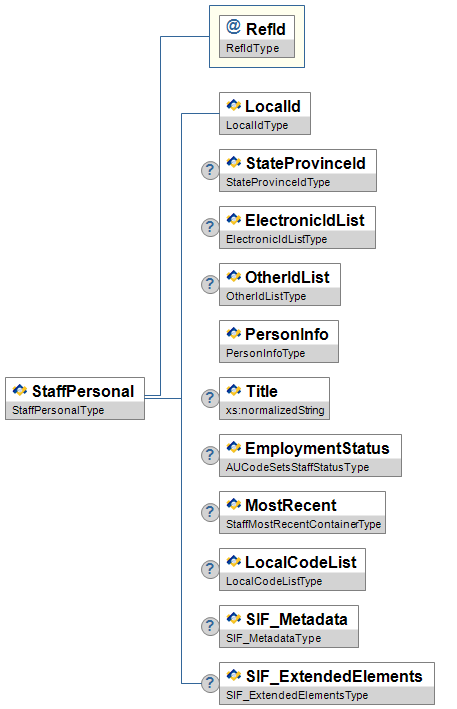Open the StaffMostRecentContainerType type label
Image resolution: width=457 pixels, height=709 pixels.
303,524
